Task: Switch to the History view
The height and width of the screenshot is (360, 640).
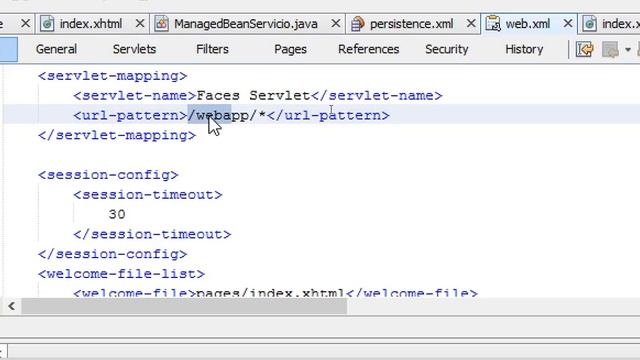Action: pos(524,49)
